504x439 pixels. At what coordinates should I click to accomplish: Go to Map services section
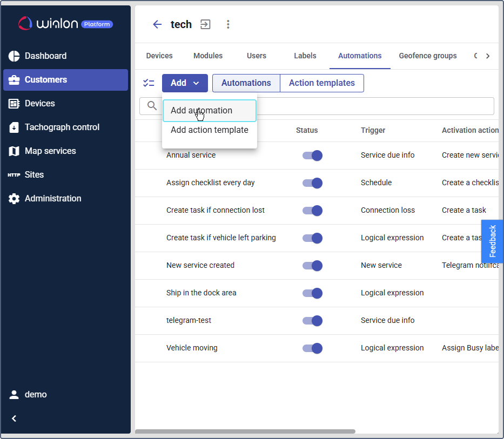[50, 151]
